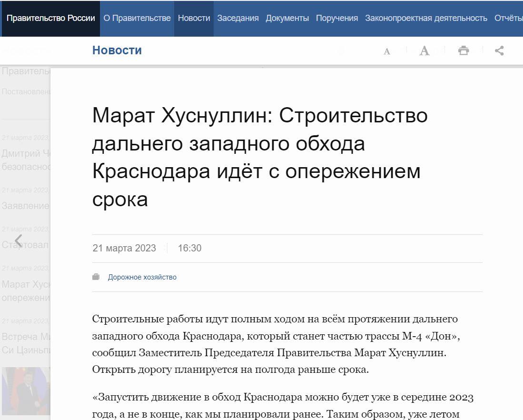Go to previous article with left chevron
Screen dimensions: 523x420
(x=19, y=241)
